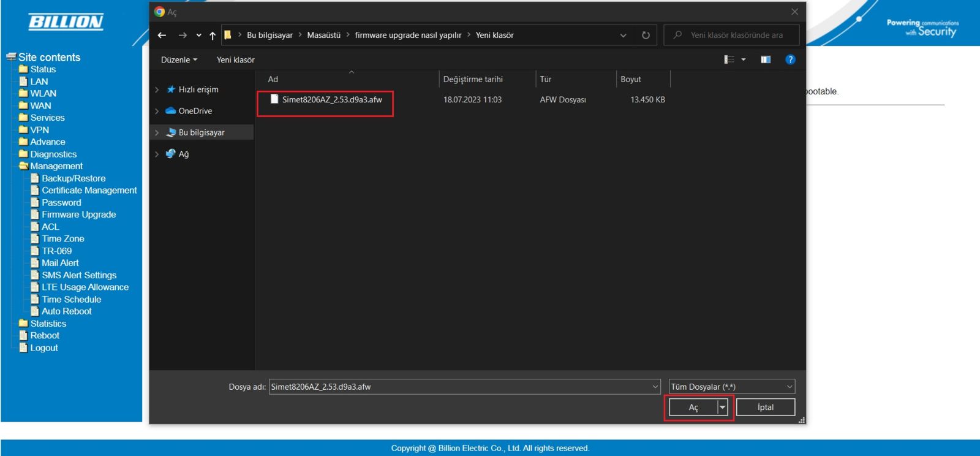Expand the Hızlı erişim tree node

(x=157, y=89)
